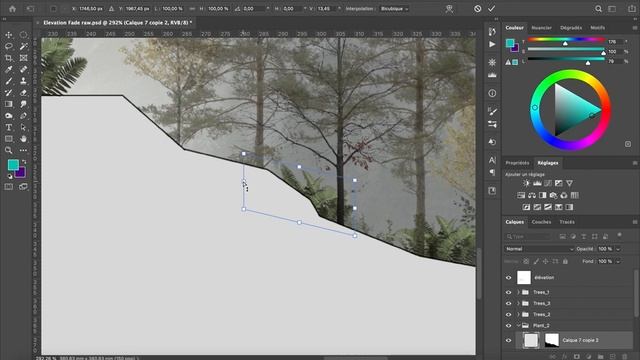Expand the Trees_3 group

click(518, 303)
